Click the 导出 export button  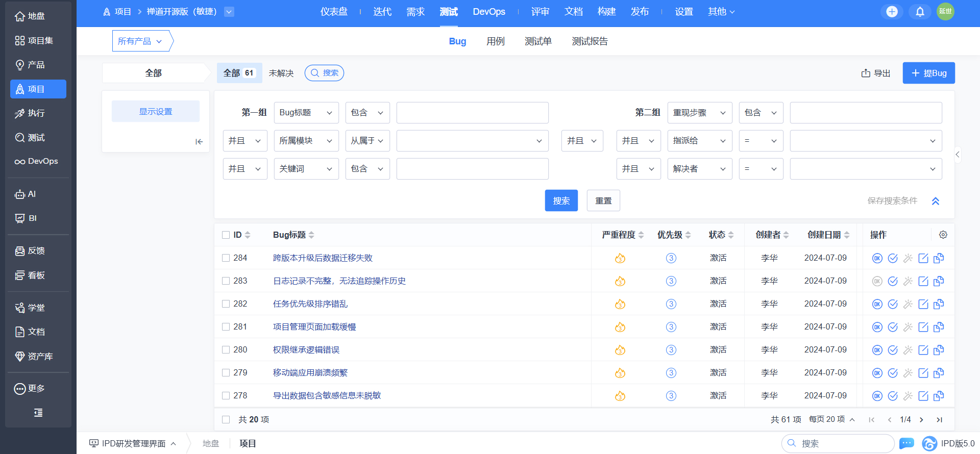(x=876, y=73)
